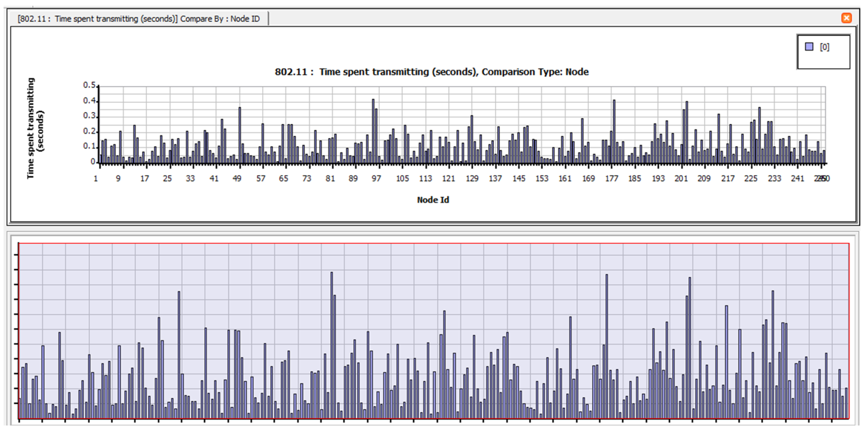Click the red right border of the overview selection

click(x=849, y=330)
